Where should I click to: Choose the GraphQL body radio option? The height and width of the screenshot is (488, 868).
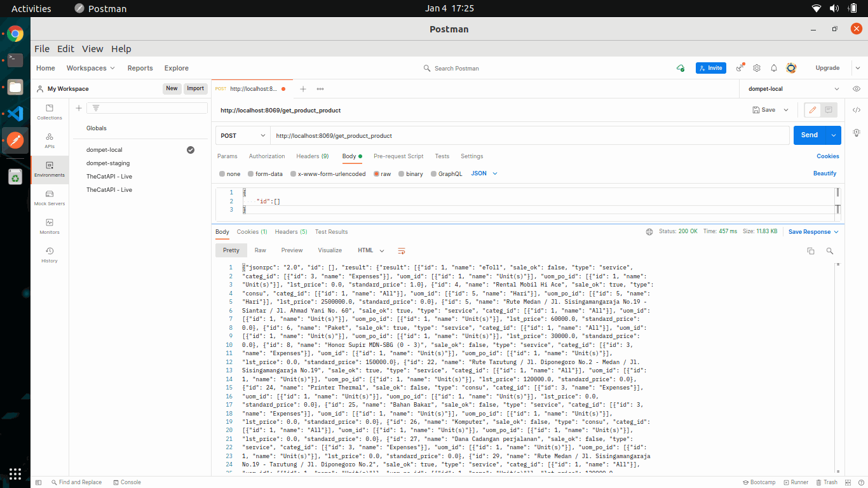[446, 173]
